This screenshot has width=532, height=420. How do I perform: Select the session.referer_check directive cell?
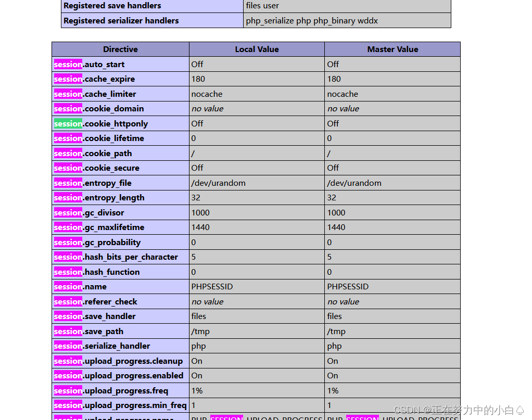[x=120, y=302]
